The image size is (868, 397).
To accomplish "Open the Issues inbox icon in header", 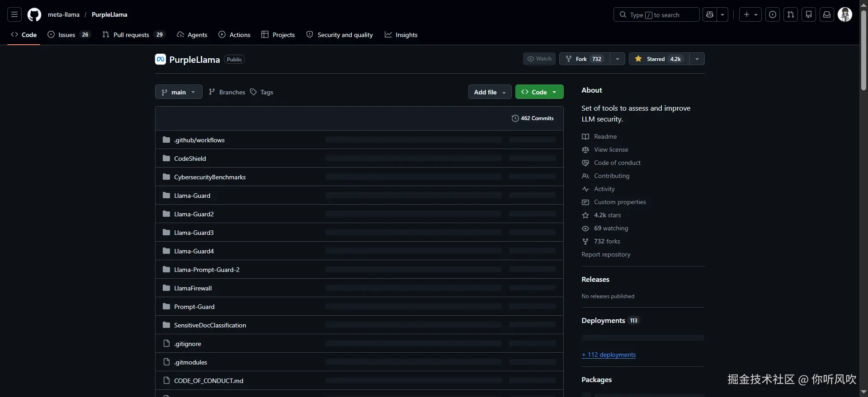I will 773,14.
